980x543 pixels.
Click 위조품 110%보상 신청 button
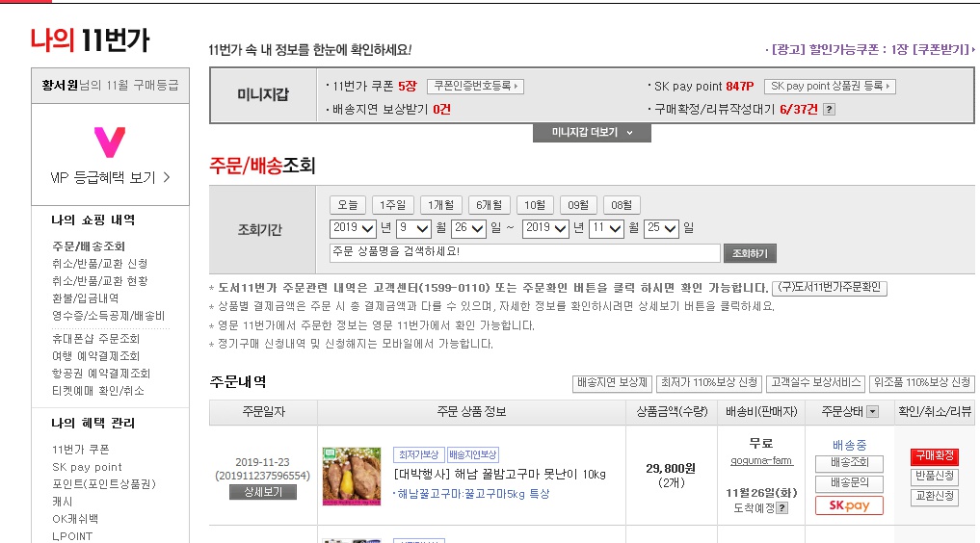click(922, 383)
